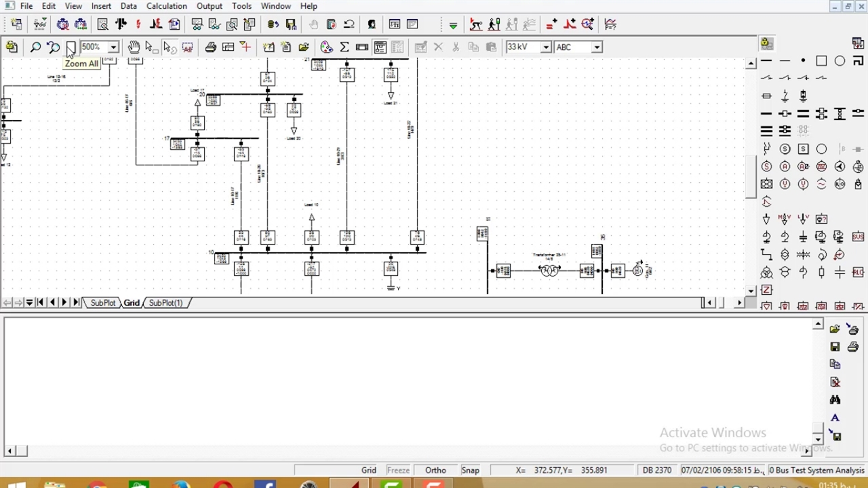Open the Output menu
The width and height of the screenshot is (868, 488).
(210, 6)
